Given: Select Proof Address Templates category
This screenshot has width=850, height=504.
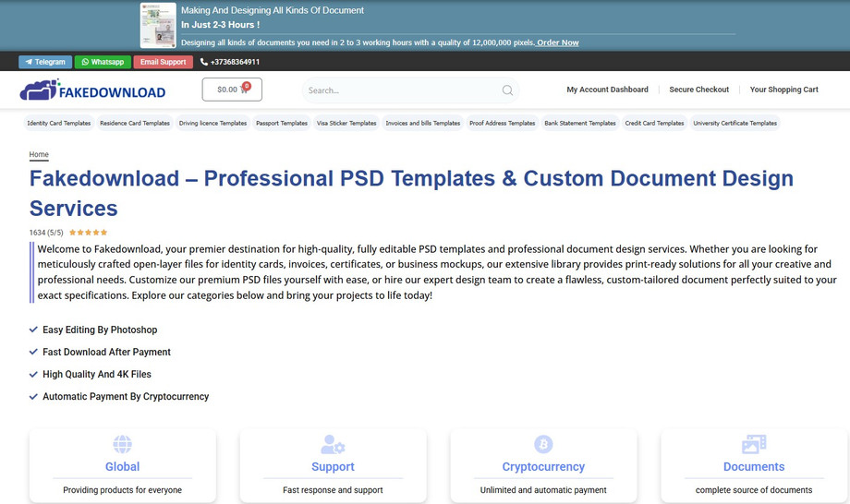Looking at the screenshot, I should pyautogui.click(x=503, y=123).
